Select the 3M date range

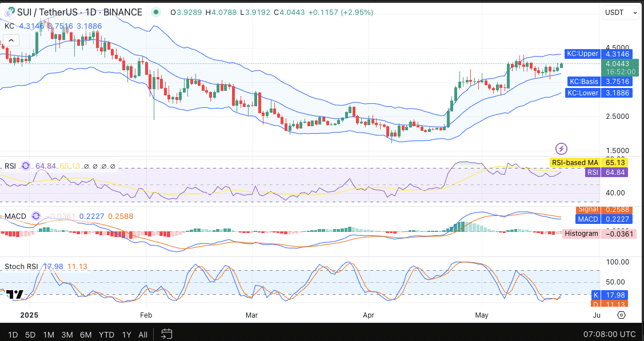[67, 335]
